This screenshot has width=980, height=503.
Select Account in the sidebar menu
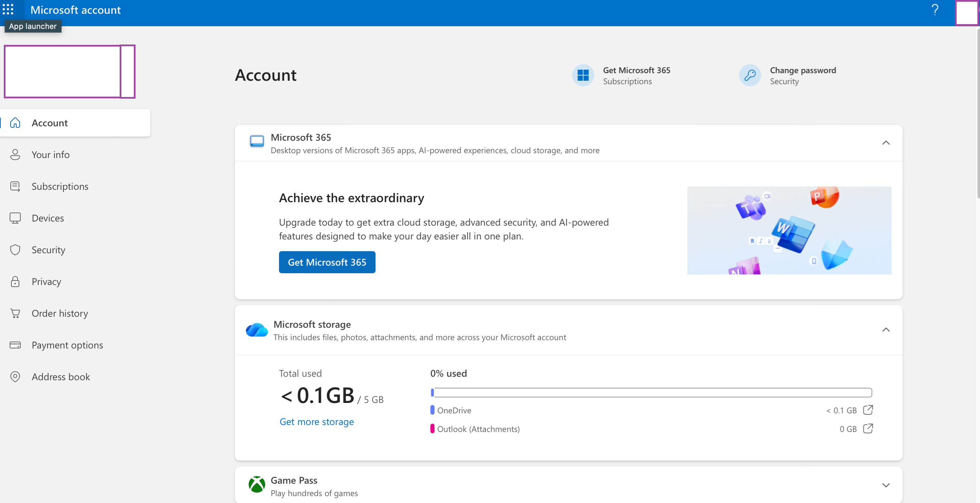75,123
